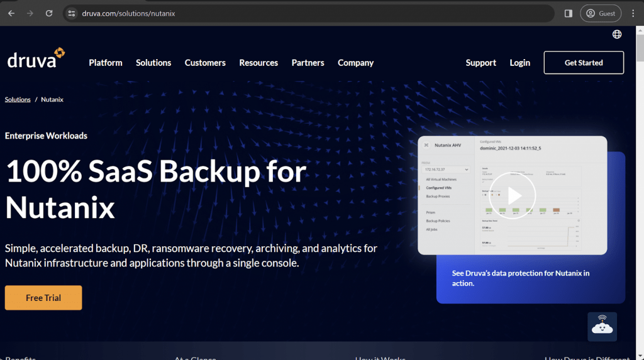Viewport: 644px width, 360px height.
Task: Open the Resources menu
Action: 258,63
